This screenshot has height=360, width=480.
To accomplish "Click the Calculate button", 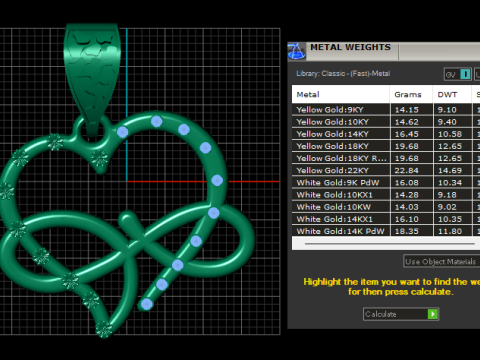I will [401, 314].
